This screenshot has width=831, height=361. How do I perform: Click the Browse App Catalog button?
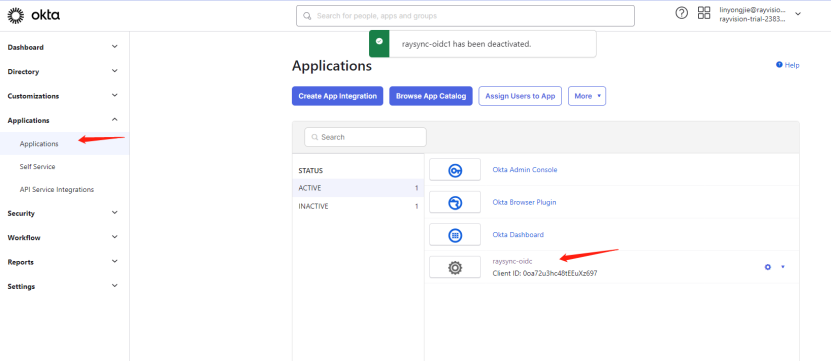[431, 96]
